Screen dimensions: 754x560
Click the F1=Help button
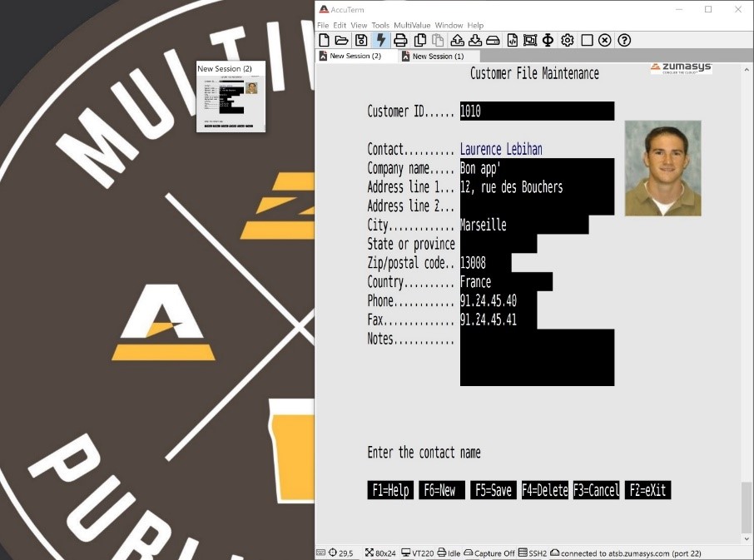tap(390, 490)
